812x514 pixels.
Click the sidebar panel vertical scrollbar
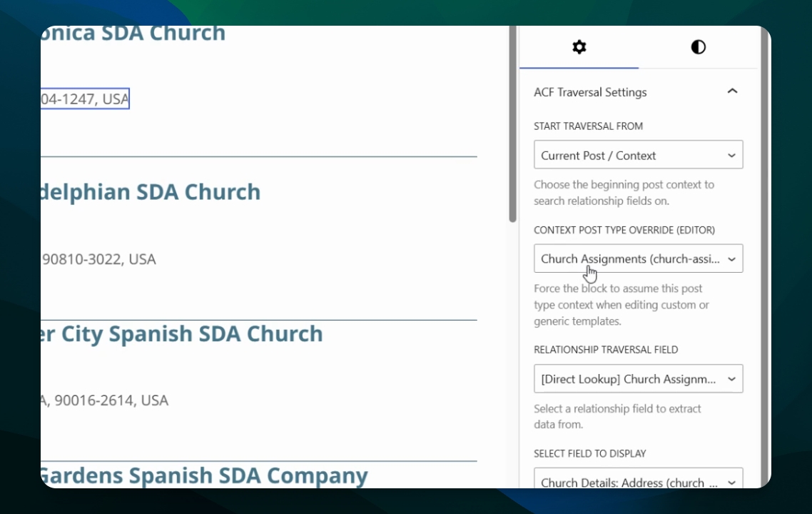click(764, 256)
